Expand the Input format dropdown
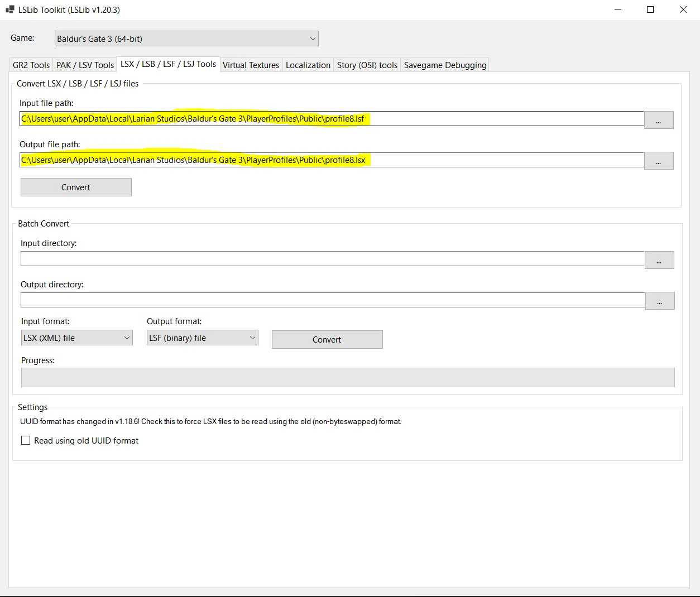Image resolution: width=700 pixels, height=597 pixels. point(76,338)
